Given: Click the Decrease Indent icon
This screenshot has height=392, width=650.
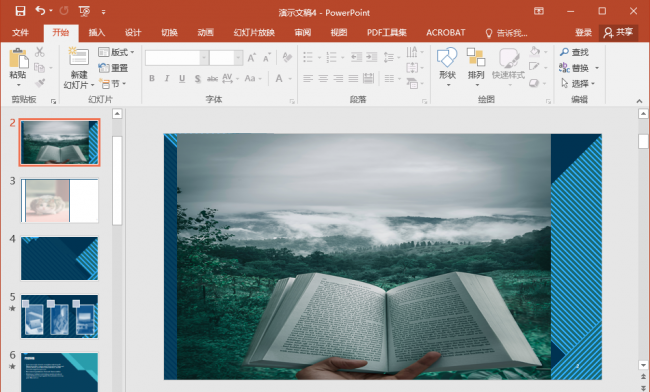Looking at the screenshot, I should pyautogui.click(x=356, y=57).
